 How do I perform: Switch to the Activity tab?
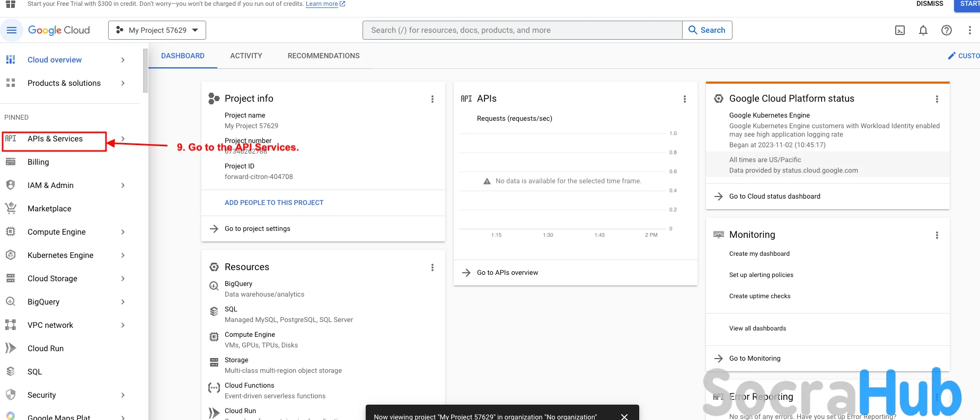pos(246,56)
